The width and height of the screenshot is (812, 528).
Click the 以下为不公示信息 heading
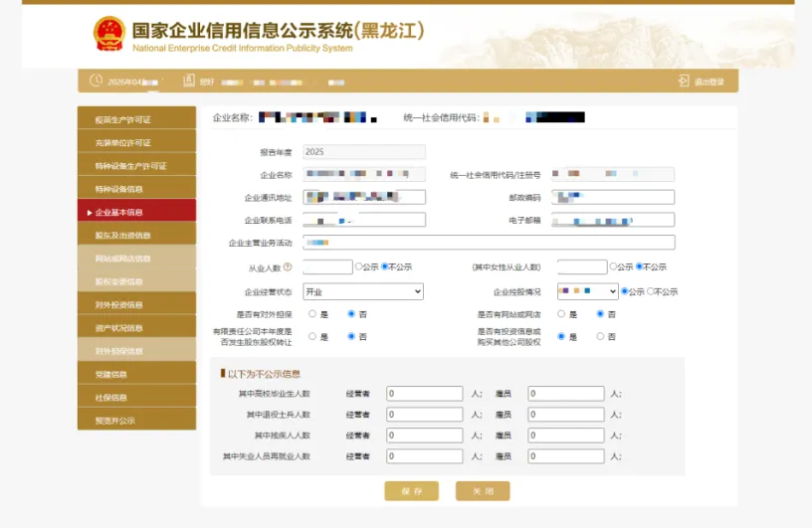pos(264,374)
